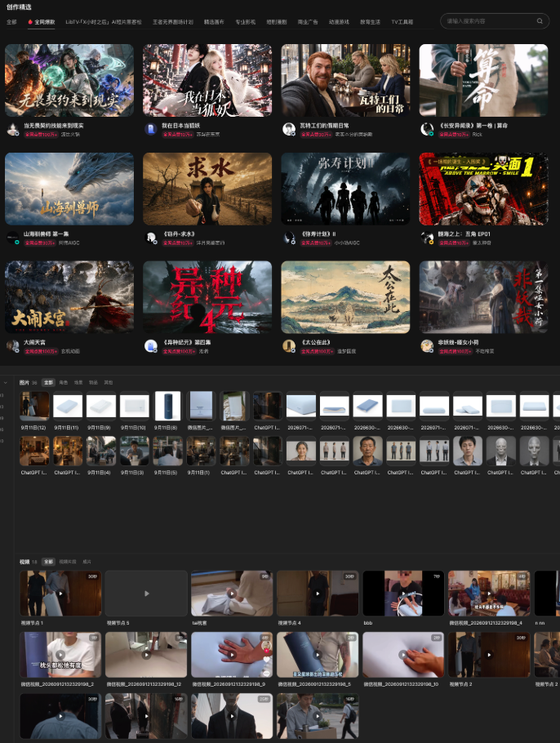
Task: Open the 教育生活 tab
Action: point(370,22)
